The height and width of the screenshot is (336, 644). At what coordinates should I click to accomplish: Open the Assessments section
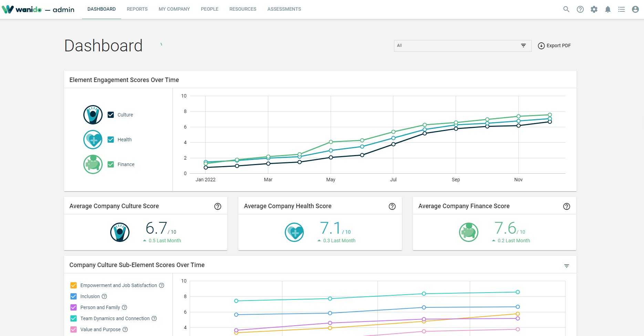click(x=284, y=9)
